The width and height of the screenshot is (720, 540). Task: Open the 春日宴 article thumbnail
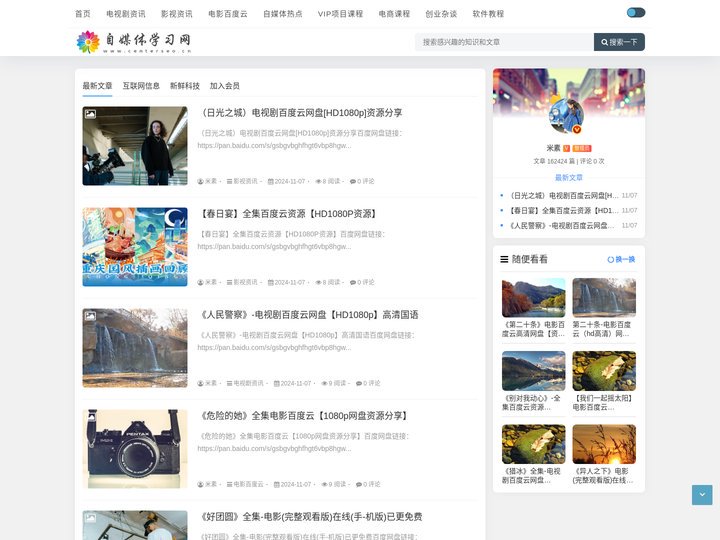tap(135, 247)
